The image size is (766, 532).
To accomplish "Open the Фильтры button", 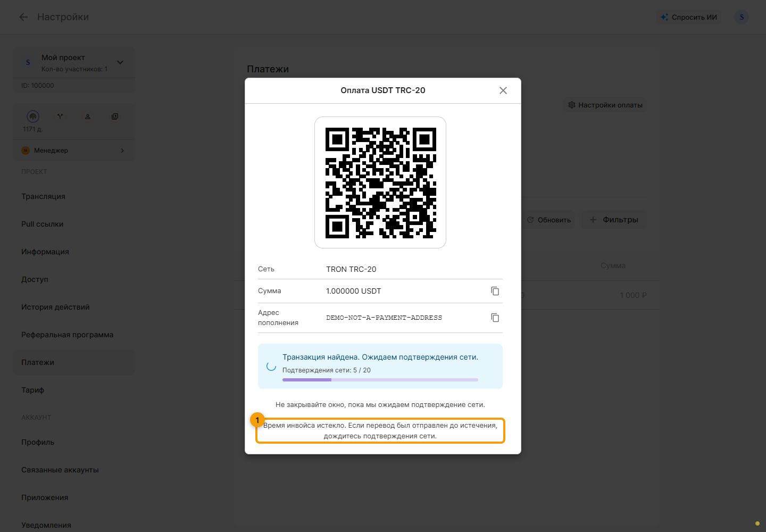I will (x=614, y=220).
